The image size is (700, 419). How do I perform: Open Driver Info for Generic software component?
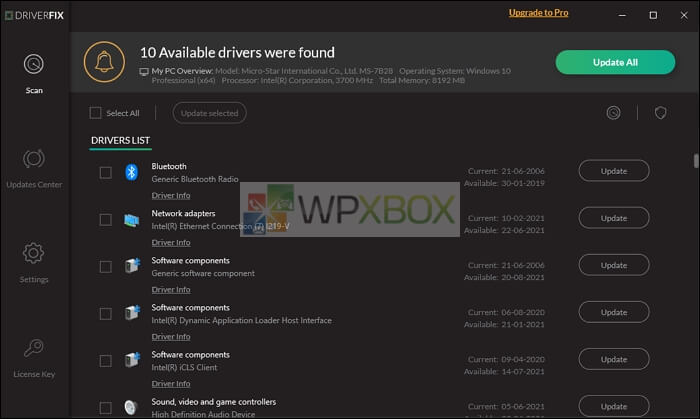(x=171, y=290)
